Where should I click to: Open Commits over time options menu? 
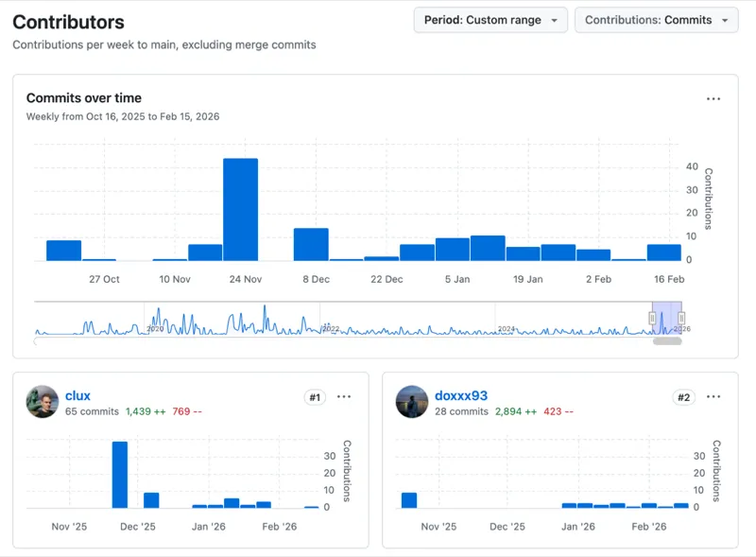[713, 98]
